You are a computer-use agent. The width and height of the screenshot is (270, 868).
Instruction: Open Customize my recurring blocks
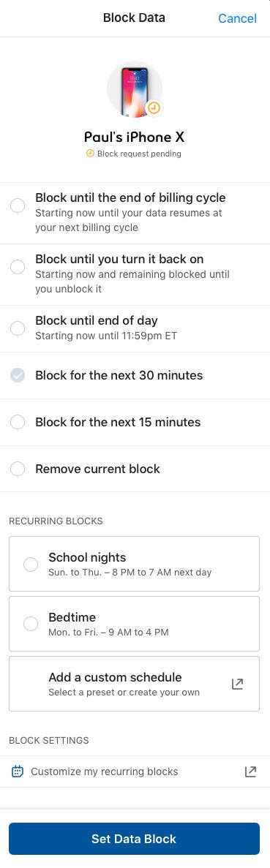[x=135, y=771]
